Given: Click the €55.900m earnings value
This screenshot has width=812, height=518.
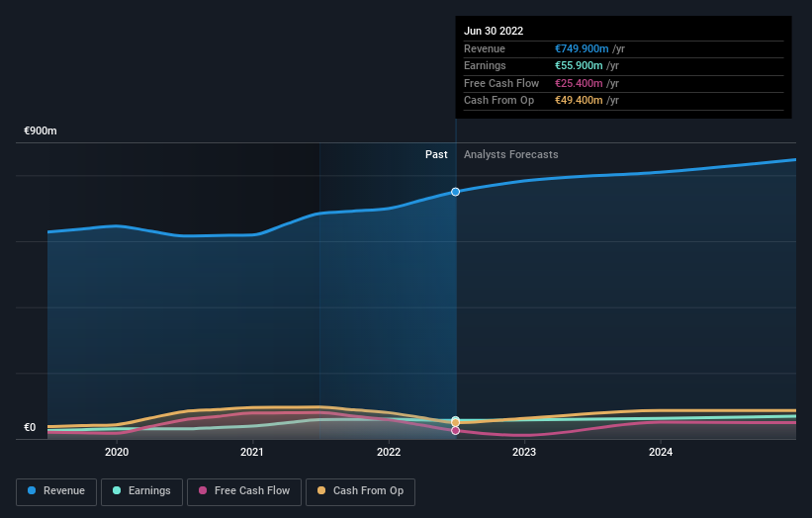Looking at the screenshot, I should (579, 65).
